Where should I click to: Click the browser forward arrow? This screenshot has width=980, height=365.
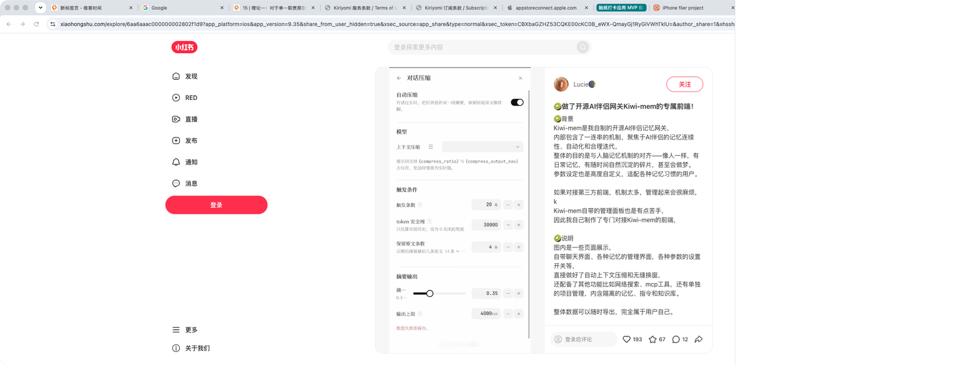(x=22, y=24)
